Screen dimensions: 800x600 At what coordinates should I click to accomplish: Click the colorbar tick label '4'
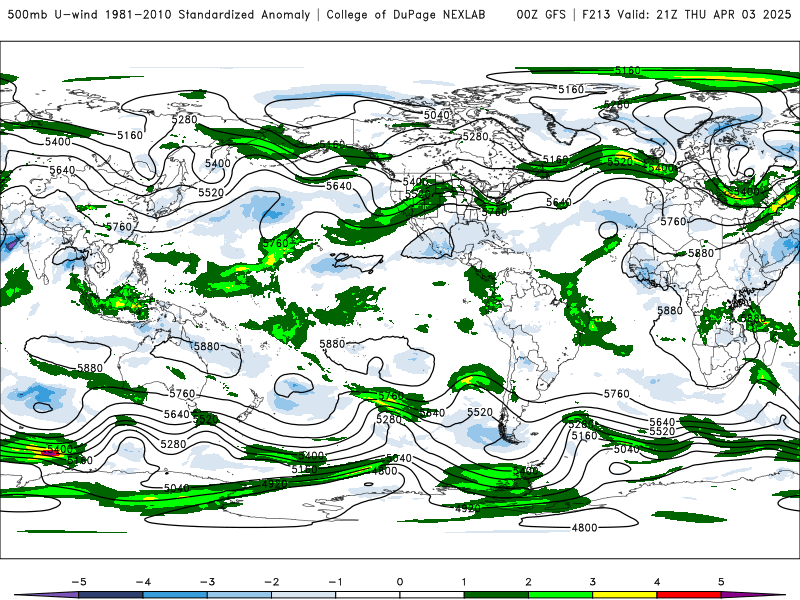pos(657,582)
